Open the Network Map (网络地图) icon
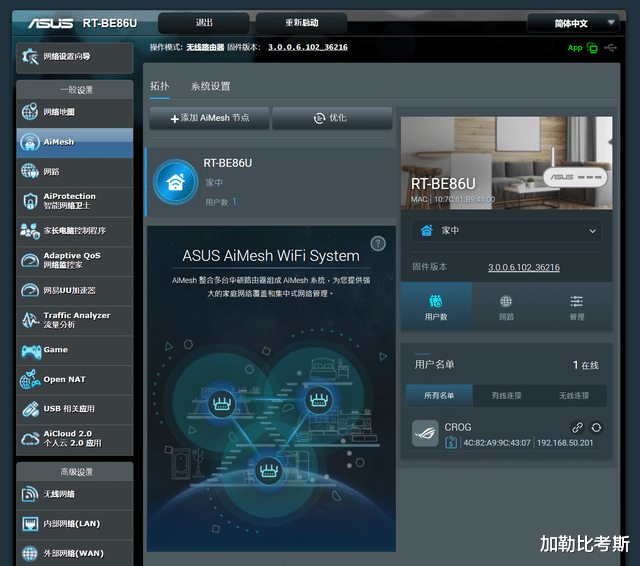Screen dimensions: 640x566 pos(30,112)
